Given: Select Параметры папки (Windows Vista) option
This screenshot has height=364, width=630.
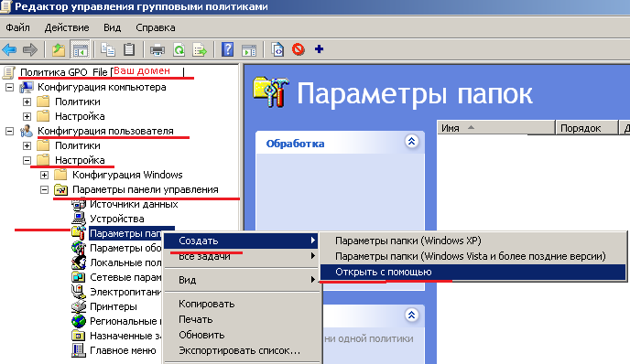Looking at the screenshot, I should point(472,256).
